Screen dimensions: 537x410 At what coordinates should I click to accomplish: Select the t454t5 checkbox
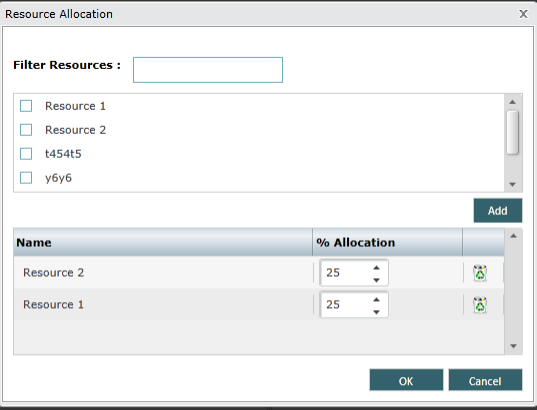point(26,154)
